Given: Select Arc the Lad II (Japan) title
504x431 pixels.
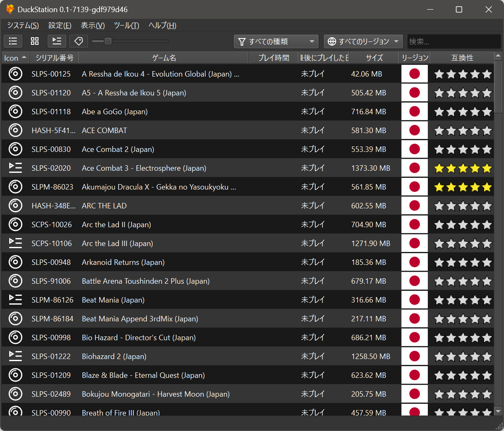Looking at the screenshot, I should [x=116, y=225].
